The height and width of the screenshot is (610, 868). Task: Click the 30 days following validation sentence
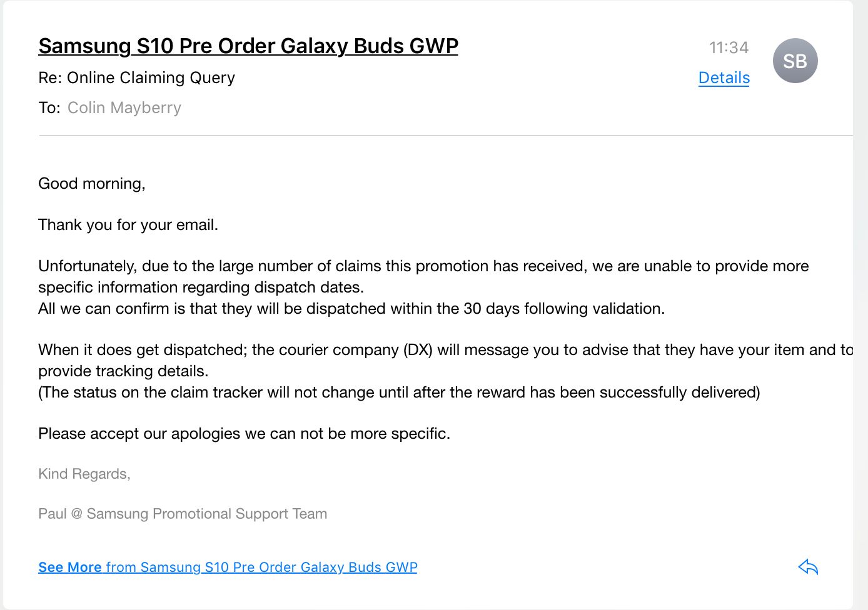tap(351, 308)
